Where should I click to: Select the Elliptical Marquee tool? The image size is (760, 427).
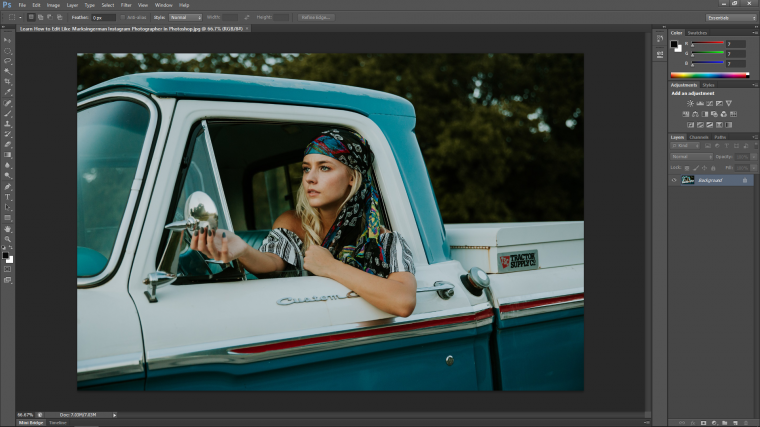[x=7, y=51]
